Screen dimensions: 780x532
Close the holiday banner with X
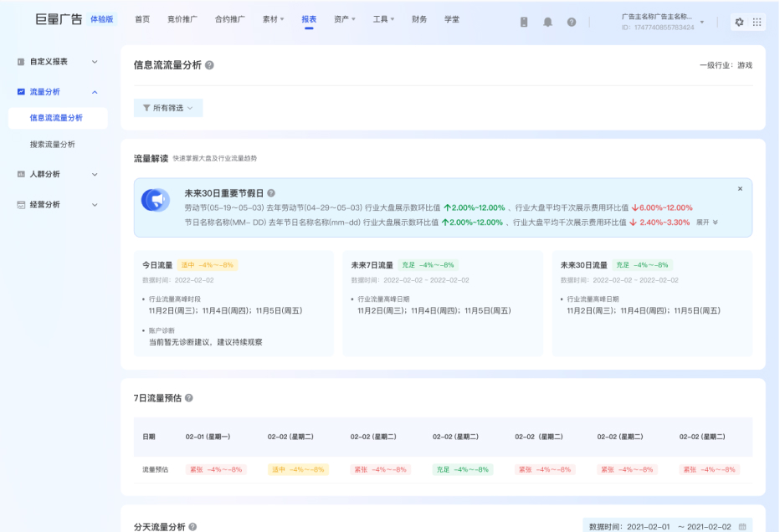[740, 188]
